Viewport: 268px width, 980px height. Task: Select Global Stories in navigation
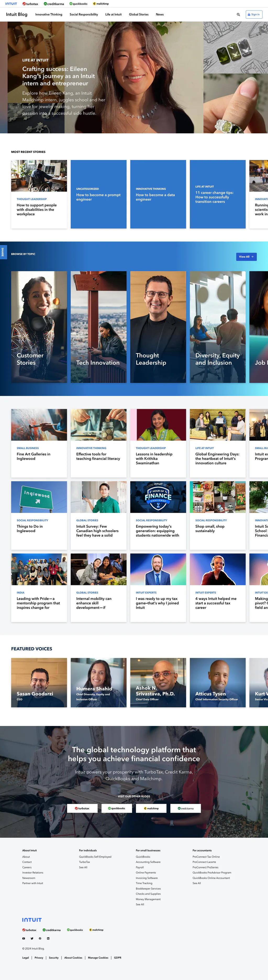coord(138,14)
